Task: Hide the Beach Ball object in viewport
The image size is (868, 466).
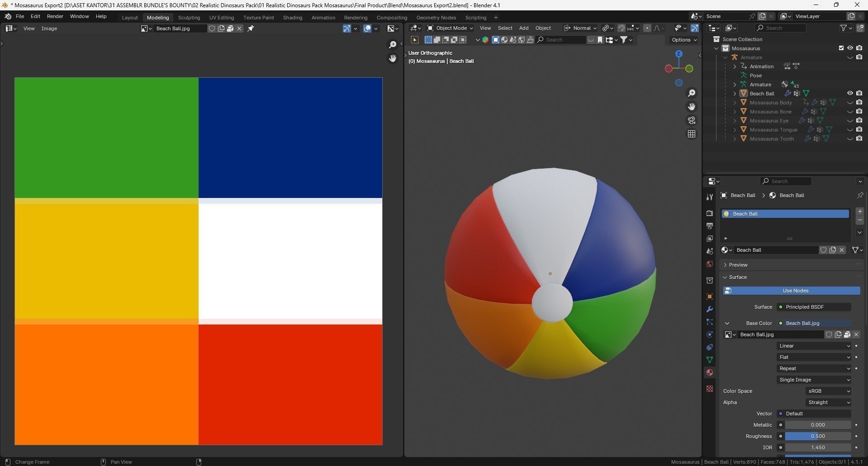Action: tap(850, 94)
